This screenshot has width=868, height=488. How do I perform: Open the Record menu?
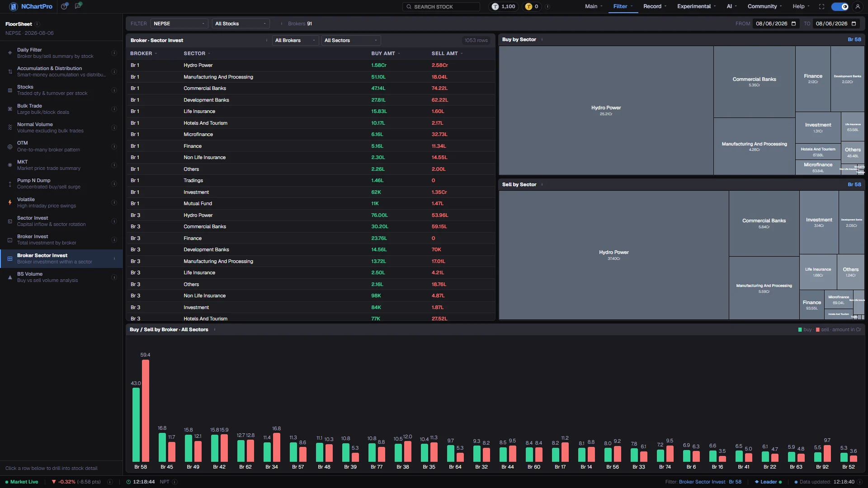click(x=655, y=6)
